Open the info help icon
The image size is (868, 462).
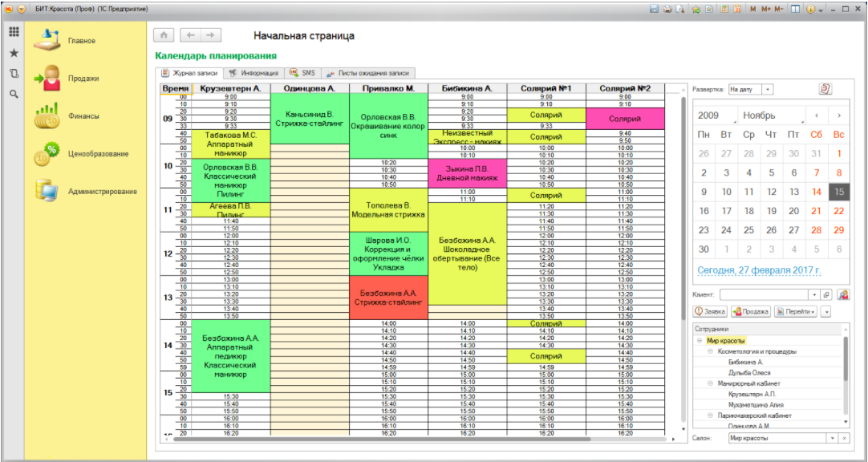pyautogui.click(x=811, y=9)
